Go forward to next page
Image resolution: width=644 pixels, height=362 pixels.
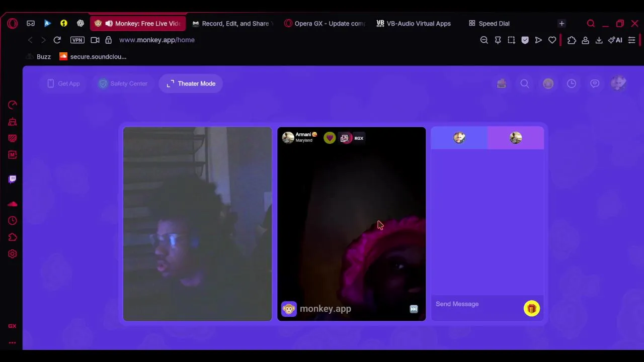[x=43, y=40]
